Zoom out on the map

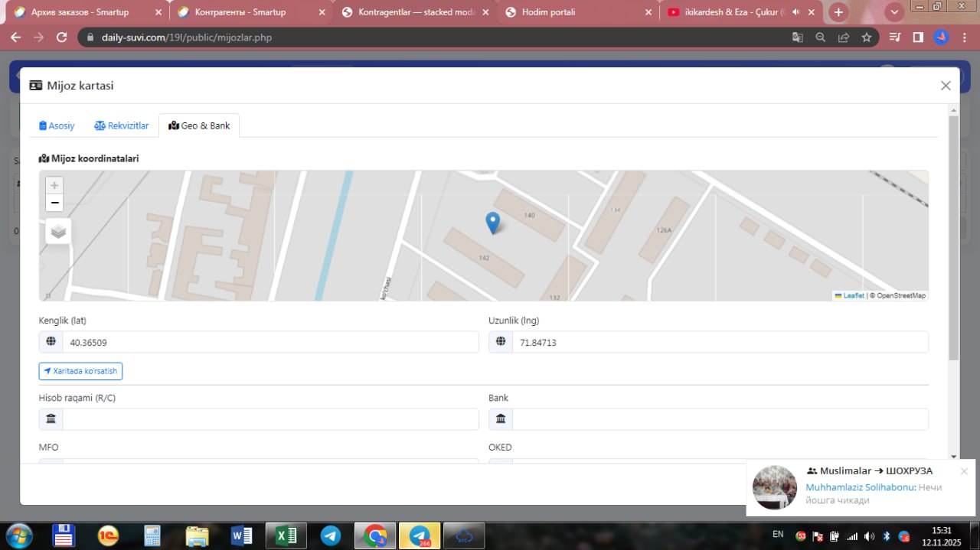coord(54,203)
